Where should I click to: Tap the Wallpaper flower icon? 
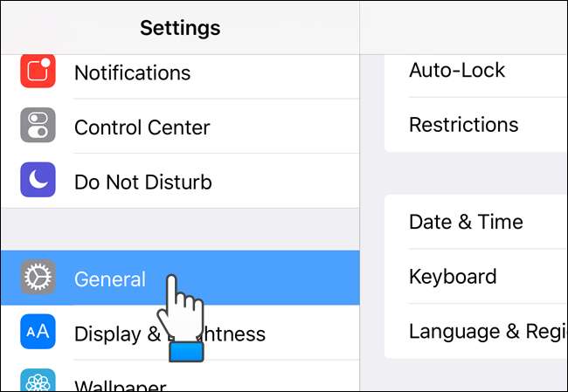[x=38, y=382]
